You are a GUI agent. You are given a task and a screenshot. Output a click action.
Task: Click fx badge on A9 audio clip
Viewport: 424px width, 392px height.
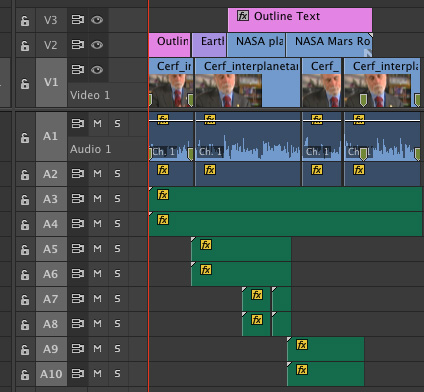pos(302,344)
